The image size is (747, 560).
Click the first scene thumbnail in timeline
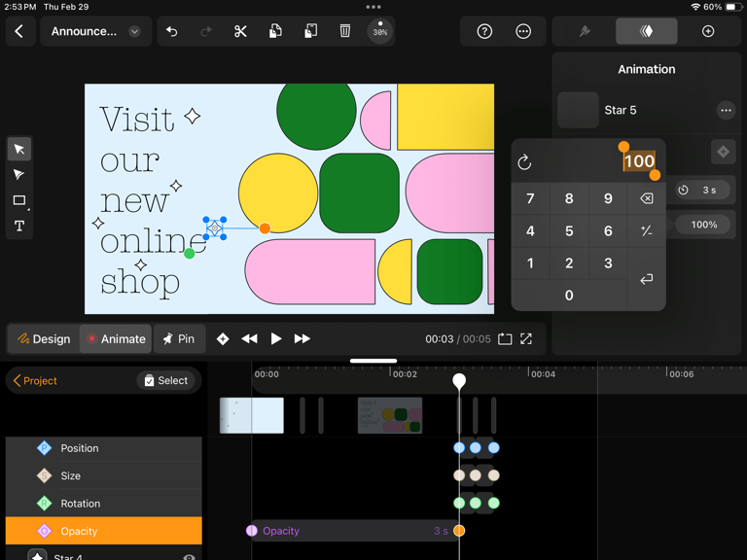(x=252, y=416)
